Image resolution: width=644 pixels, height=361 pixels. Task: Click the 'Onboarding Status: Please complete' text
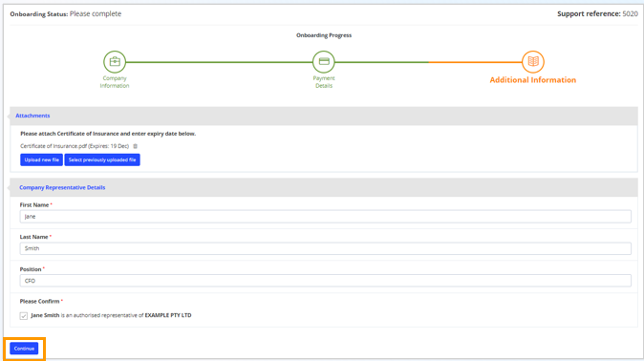coord(66,13)
